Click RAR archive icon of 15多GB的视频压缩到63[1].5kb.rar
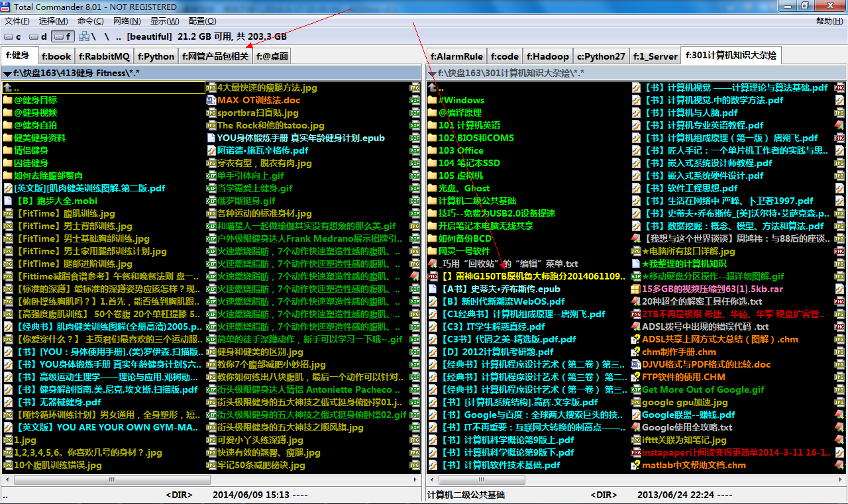This screenshot has width=848, height=504. (x=636, y=289)
